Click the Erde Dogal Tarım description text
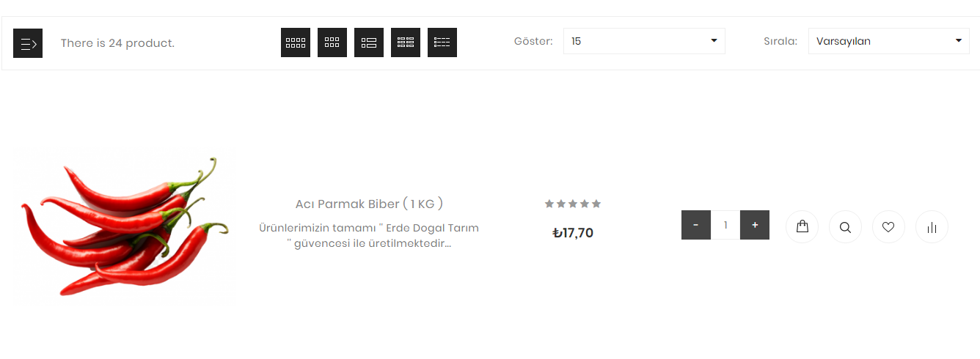Viewport: 980px width, 359px height. (369, 236)
